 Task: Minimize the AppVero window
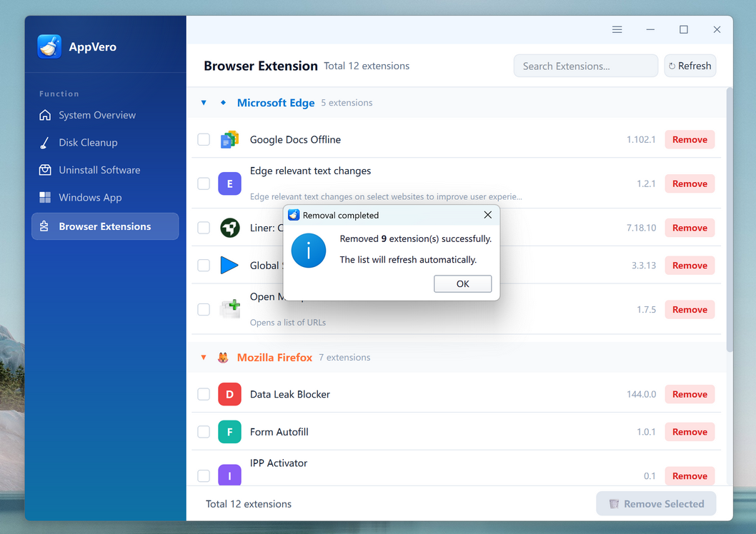pos(650,30)
